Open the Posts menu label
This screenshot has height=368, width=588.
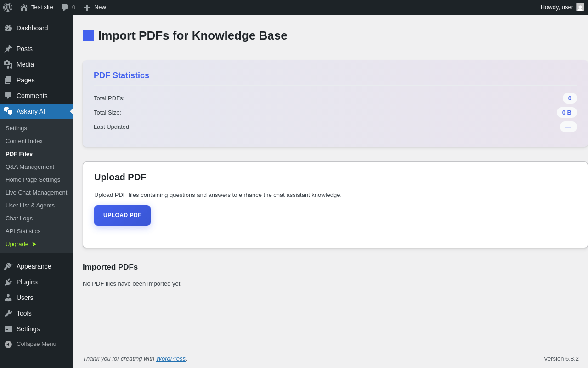pos(24,49)
